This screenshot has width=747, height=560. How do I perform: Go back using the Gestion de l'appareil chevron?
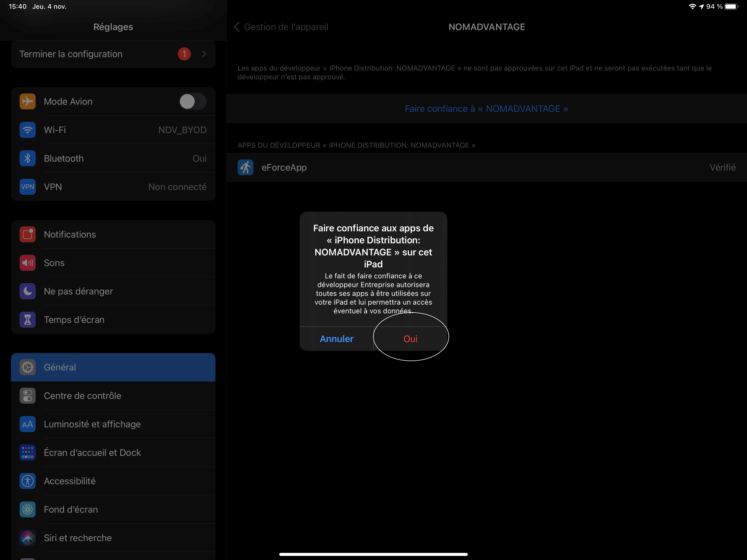point(237,27)
